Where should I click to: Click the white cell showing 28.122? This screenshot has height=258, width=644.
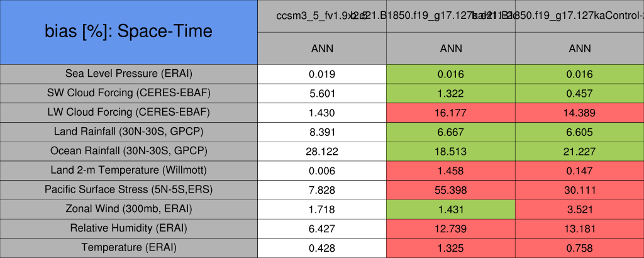322,151
